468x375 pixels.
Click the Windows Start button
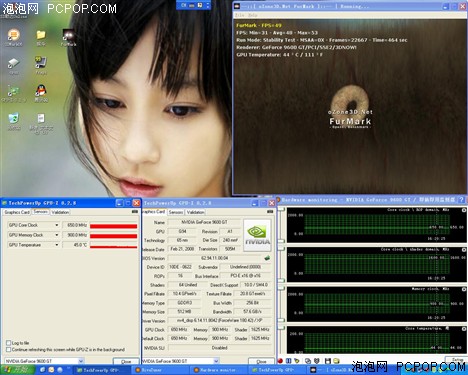[x=17, y=370]
